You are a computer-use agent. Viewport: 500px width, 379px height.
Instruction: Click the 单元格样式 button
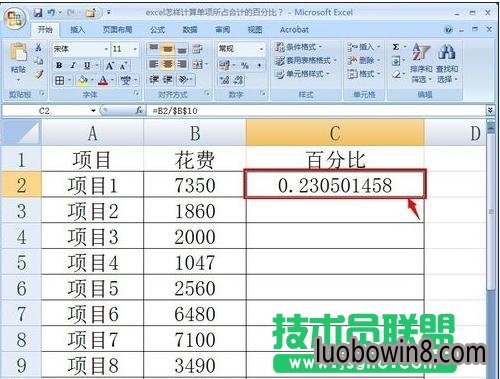click(302, 74)
